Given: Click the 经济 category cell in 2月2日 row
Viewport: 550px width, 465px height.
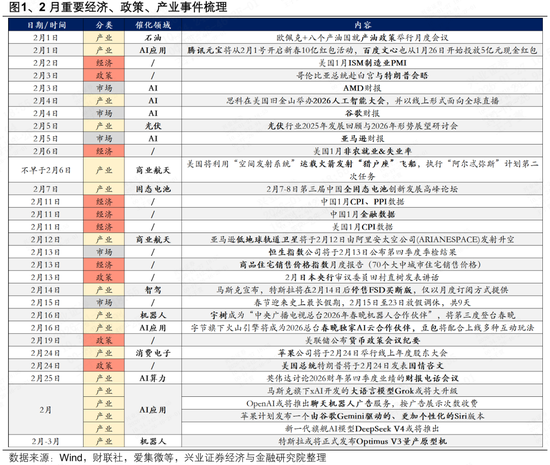Looking at the screenshot, I should point(104,63).
